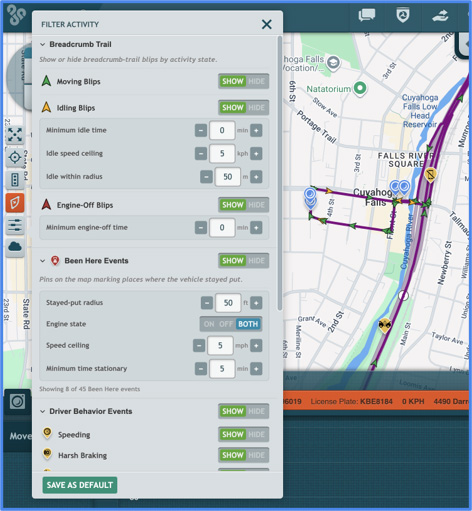The width and height of the screenshot is (472, 511).
Task: Set Engine state to ON
Action: [209, 324]
